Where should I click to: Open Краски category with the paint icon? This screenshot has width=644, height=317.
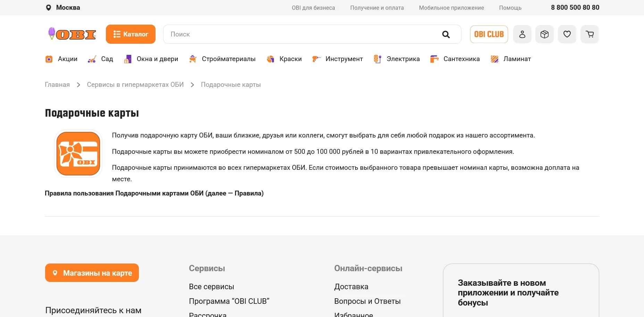(x=270, y=59)
